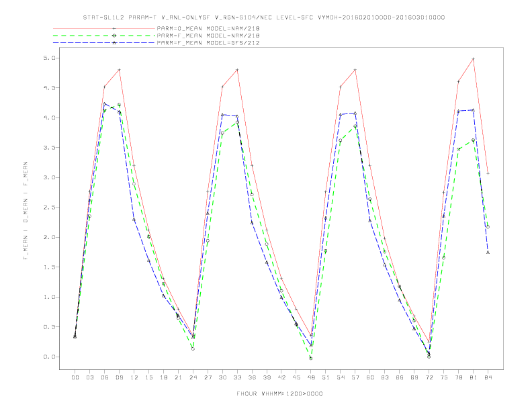
Task: Click x-axis tick label 72
Action: point(429,377)
